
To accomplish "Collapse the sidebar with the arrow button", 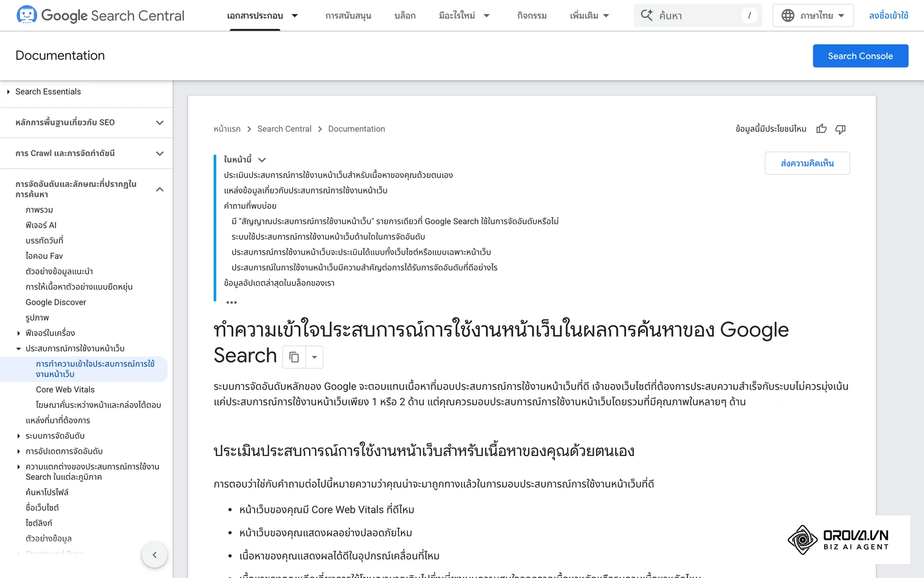I will pyautogui.click(x=154, y=555).
